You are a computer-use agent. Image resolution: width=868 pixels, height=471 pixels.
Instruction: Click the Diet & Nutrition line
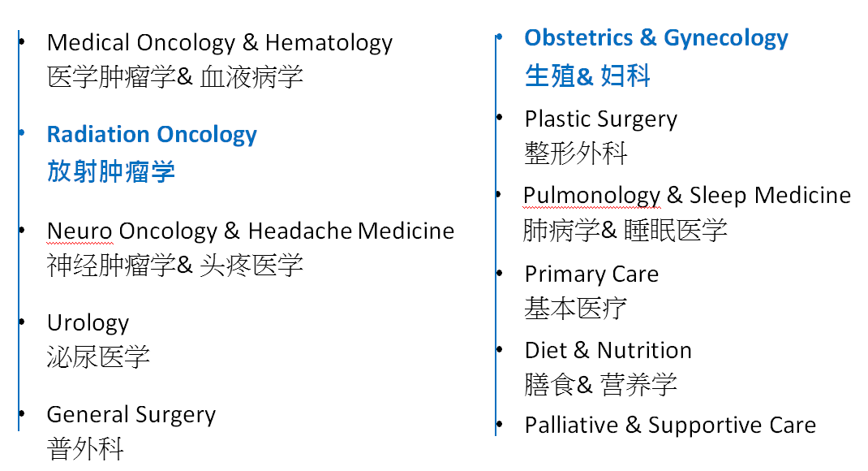pos(608,351)
